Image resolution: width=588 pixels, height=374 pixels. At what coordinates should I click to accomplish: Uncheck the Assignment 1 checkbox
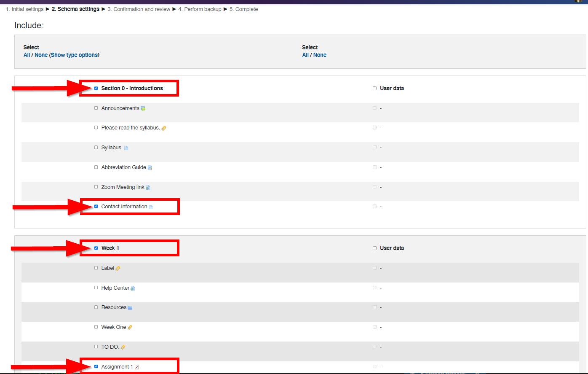click(x=96, y=366)
